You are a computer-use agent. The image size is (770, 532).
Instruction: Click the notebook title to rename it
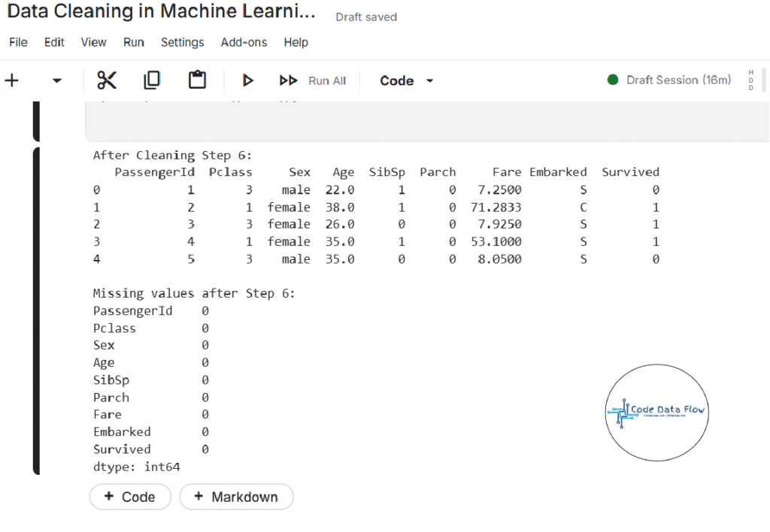[x=161, y=13]
